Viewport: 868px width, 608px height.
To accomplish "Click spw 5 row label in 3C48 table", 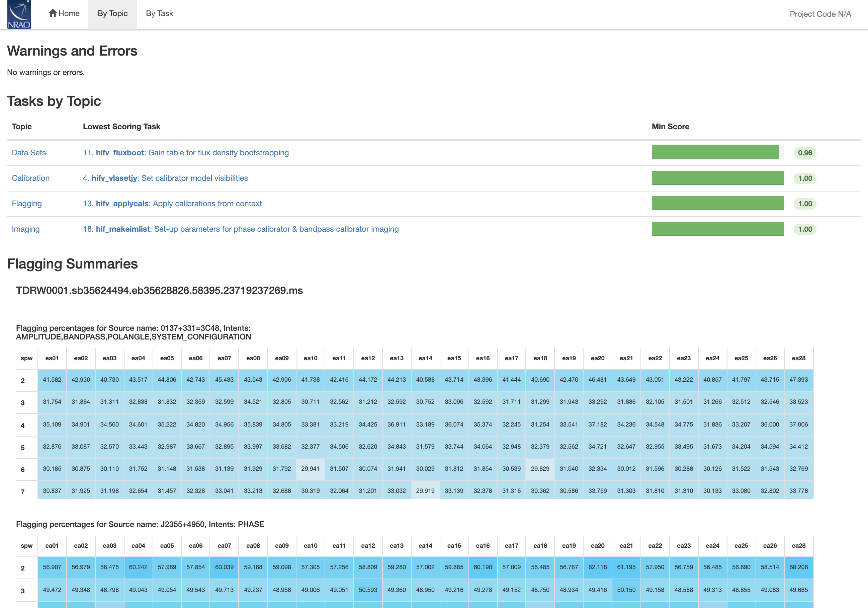I will click(x=23, y=447).
